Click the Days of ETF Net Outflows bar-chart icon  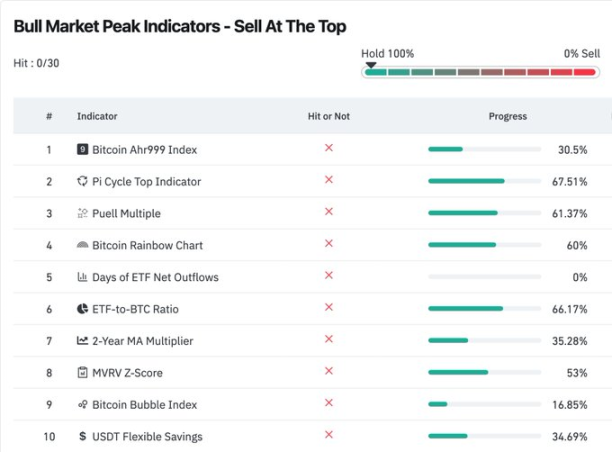coord(82,277)
